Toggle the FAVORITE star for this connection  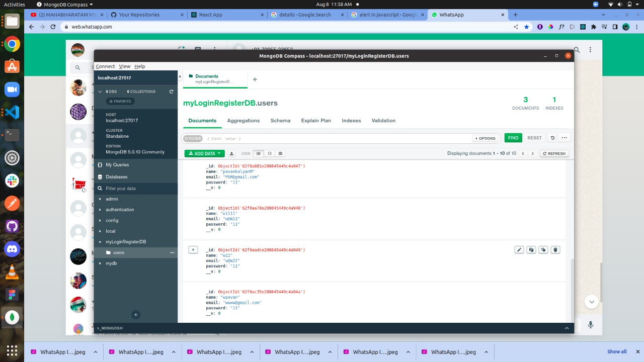120,101
